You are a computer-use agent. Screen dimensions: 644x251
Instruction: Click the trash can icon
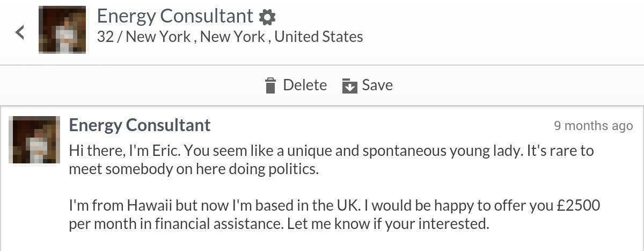[271, 85]
